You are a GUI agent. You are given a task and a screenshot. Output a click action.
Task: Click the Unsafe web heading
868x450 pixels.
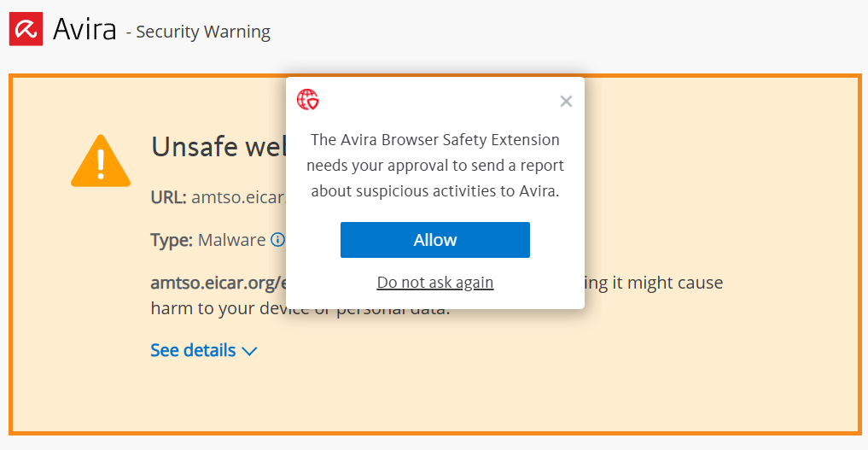pyautogui.click(x=218, y=147)
